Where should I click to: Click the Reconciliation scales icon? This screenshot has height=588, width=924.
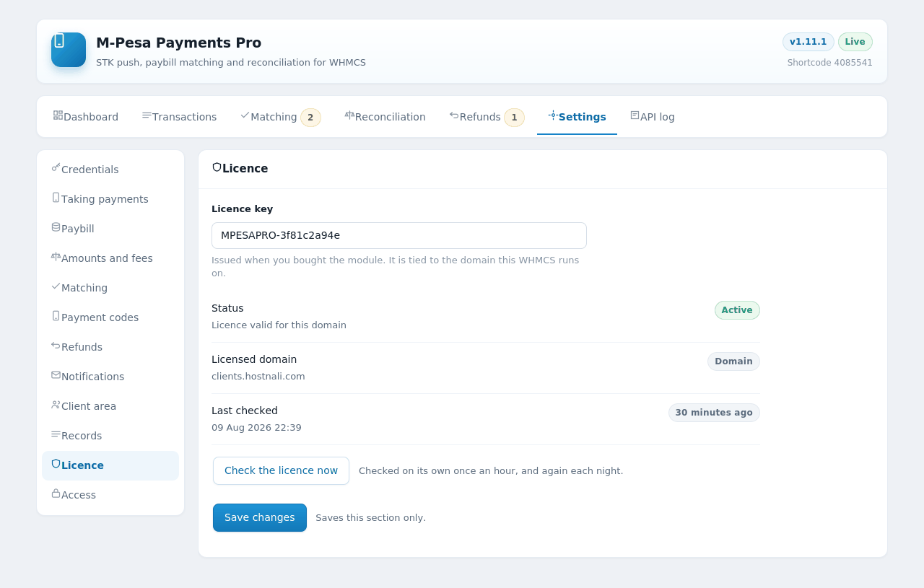pos(349,115)
